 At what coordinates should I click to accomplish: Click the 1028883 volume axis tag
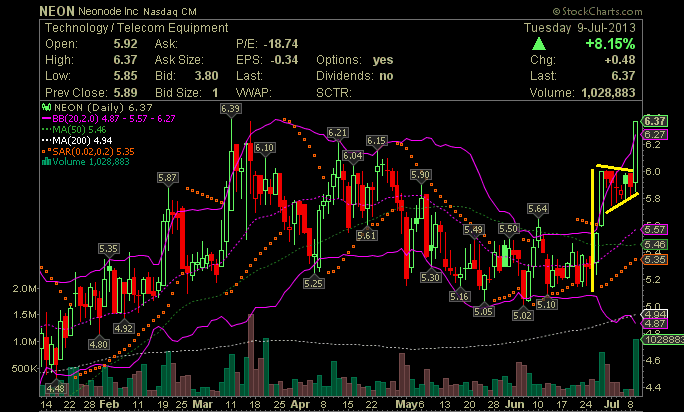pyautogui.click(x=663, y=339)
